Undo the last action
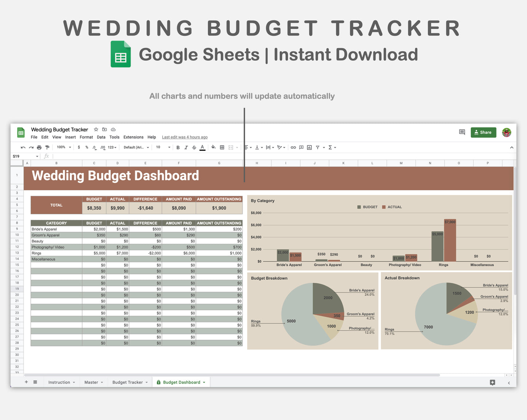The height and width of the screenshot is (420, 527). click(x=23, y=147)
